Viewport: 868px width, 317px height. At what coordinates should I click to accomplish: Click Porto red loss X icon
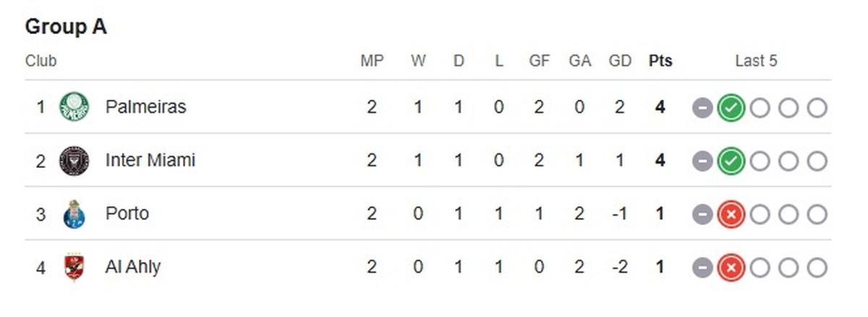pyautogui.click(x=731, y=215)
